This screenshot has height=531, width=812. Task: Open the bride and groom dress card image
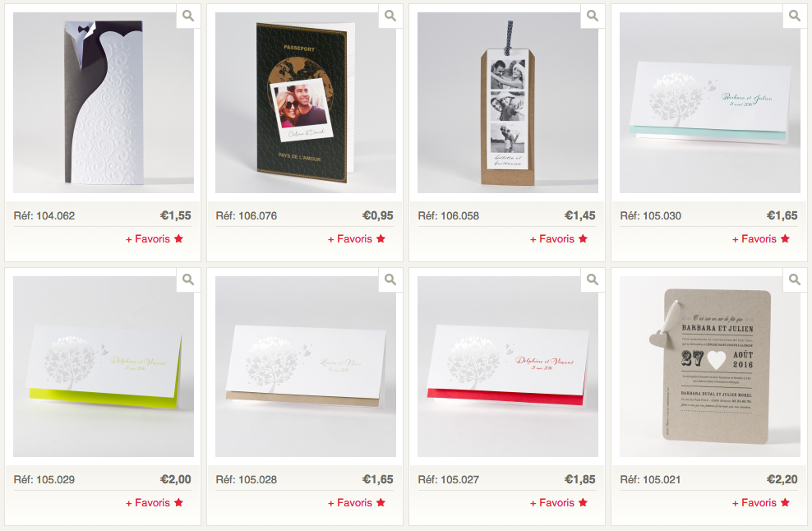(104, 103)
